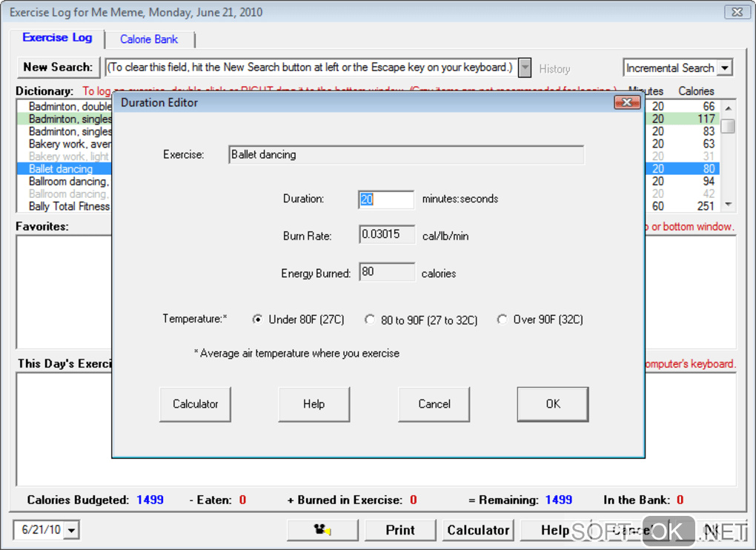Click the New Search button
756x550 pixels.
pos(58,67)
